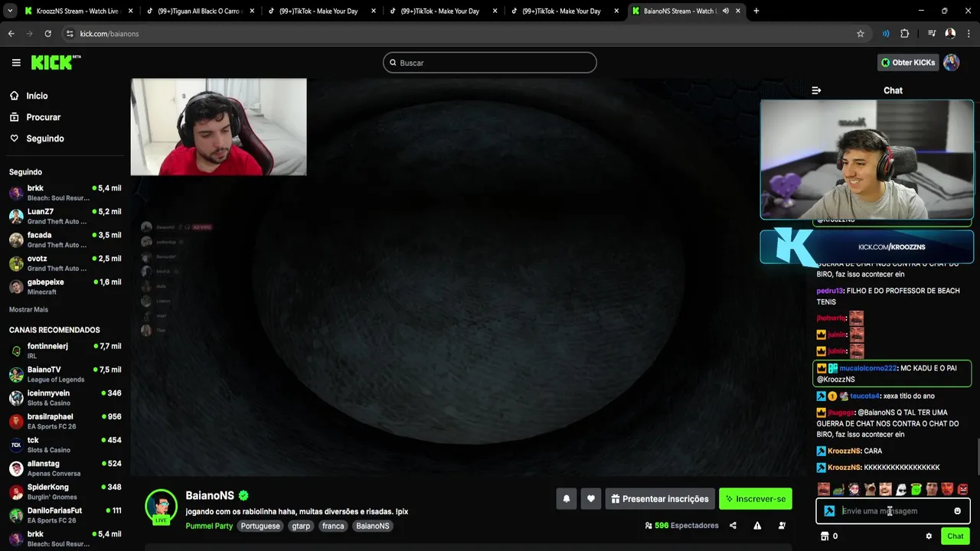
Task: Open the hamburger menu beside the Kick logo
Action: [x=16, y=63]
